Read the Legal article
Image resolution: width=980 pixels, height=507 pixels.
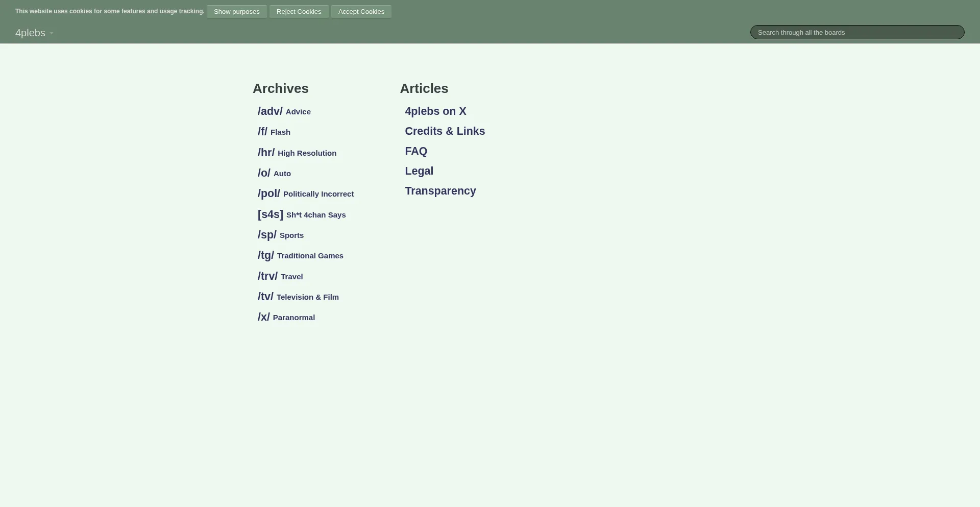[419, 171]
